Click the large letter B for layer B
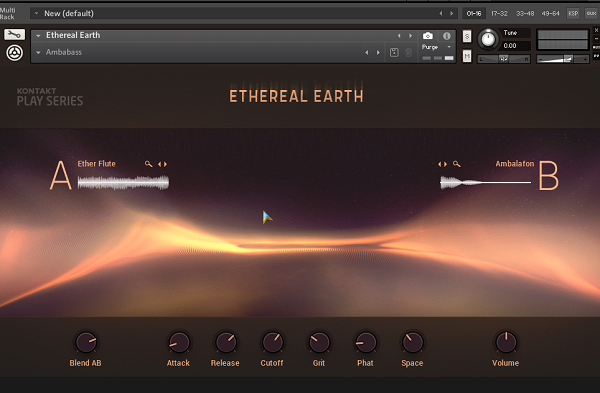Viewport: 600px width, 393px height. (549, 175)
